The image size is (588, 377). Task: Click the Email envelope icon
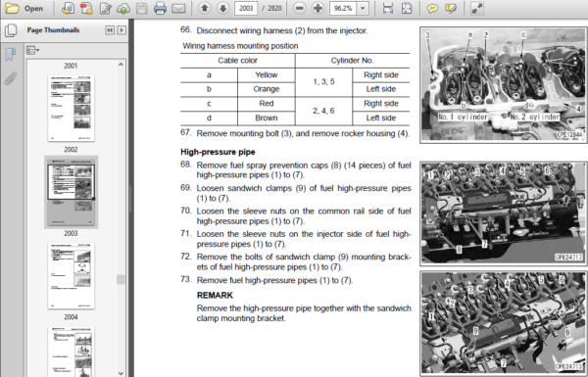178,8
